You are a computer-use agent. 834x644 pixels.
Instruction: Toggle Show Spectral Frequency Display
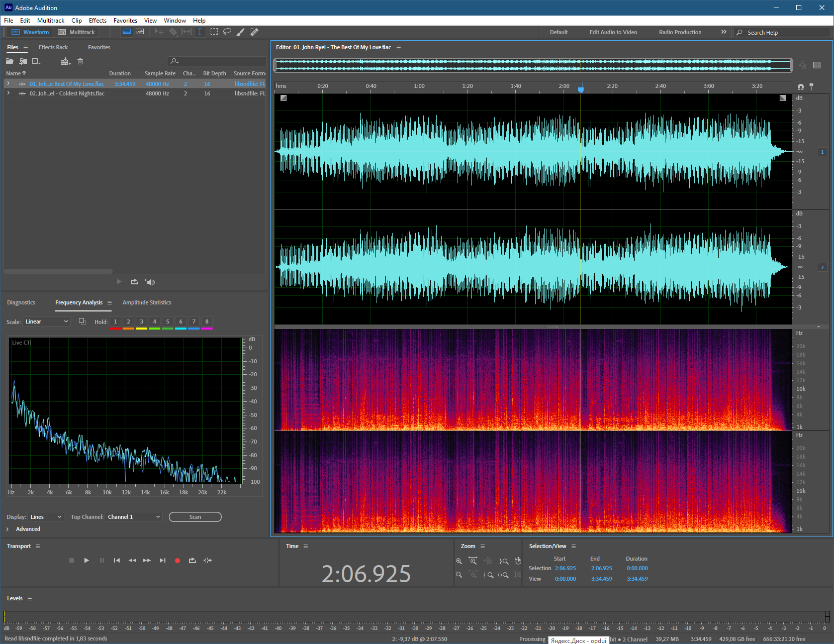click(x=127, y=32)
